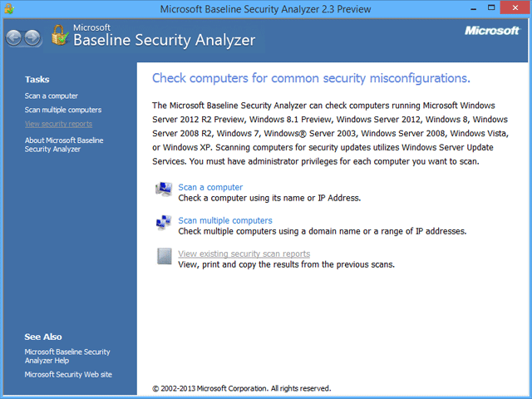The width and height of the screenshot is (532, 399).
Task: Open 'Scan a computer' in Tasks sidebar
Action: click(x=52, y=96)
